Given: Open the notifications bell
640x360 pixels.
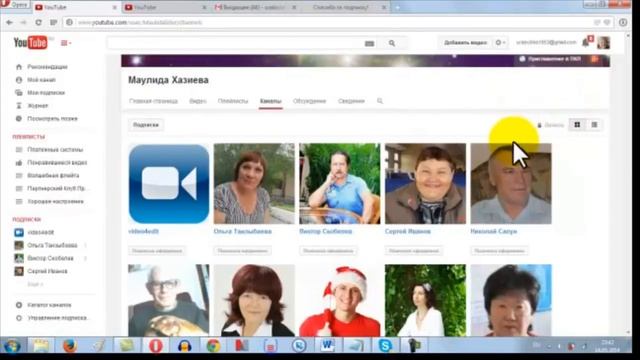Looking at the screenshot, I should [x=586, y=42].
